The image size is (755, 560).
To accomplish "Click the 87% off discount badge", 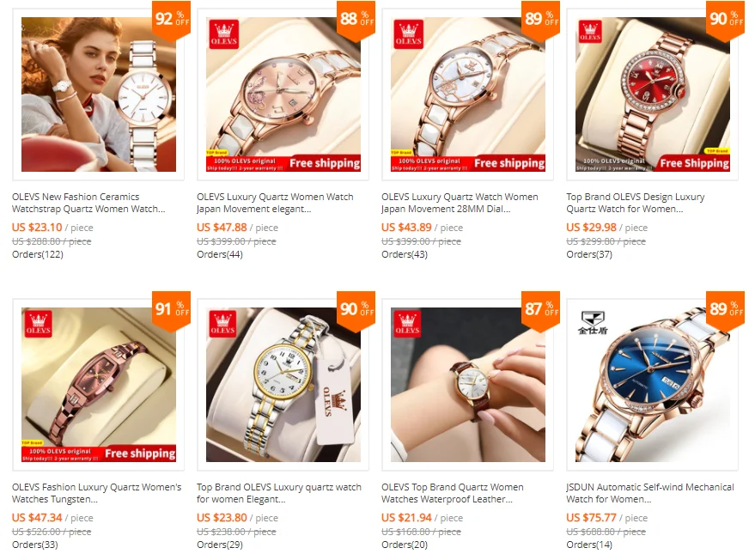I will pos(541,312).
